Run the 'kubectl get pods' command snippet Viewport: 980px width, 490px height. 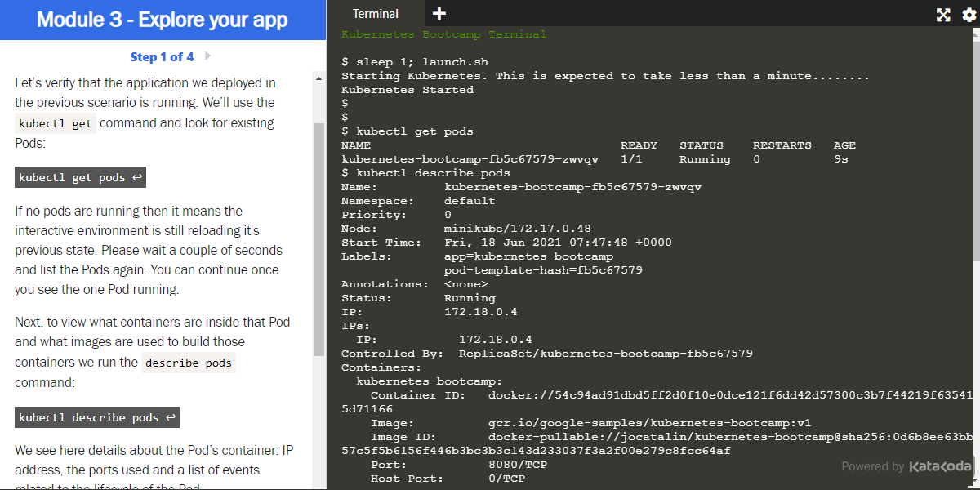tap(80, 177)
